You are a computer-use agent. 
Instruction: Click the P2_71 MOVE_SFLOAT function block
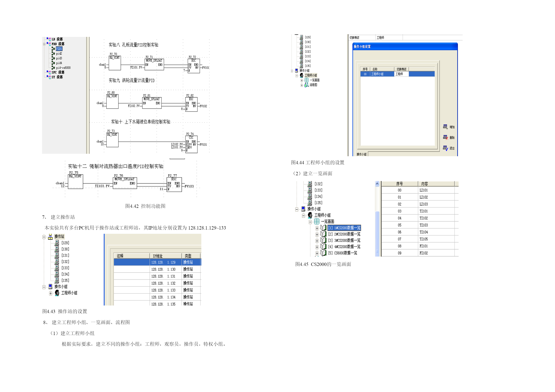(154, 65)
